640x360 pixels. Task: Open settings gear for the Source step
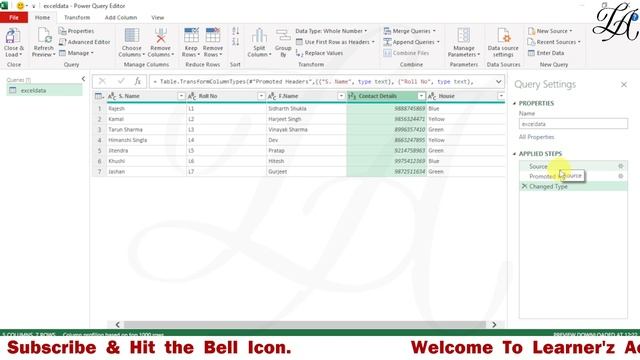click(x=621, y=166)
